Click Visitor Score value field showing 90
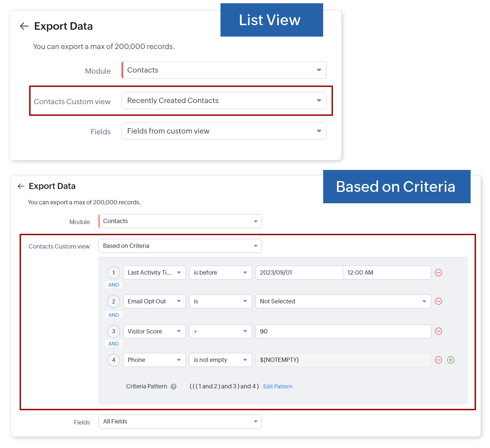 343,331
